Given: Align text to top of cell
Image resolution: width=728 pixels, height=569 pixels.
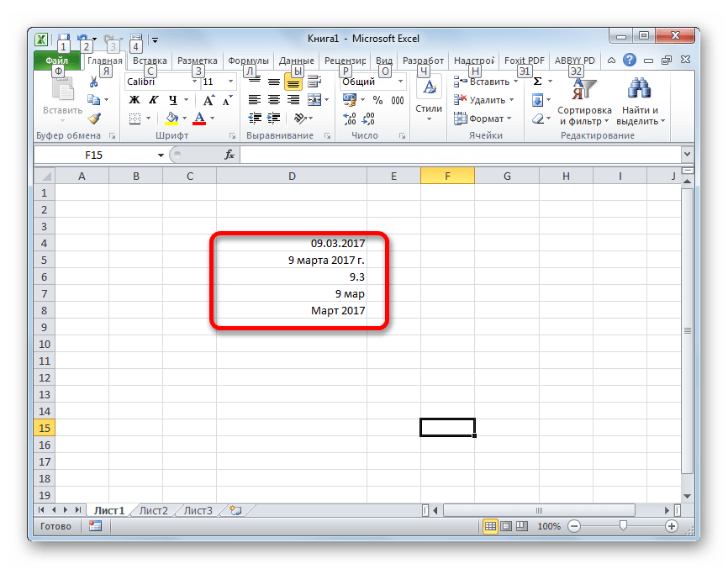Looking at the screenshot, I should [x=255, y=82].
